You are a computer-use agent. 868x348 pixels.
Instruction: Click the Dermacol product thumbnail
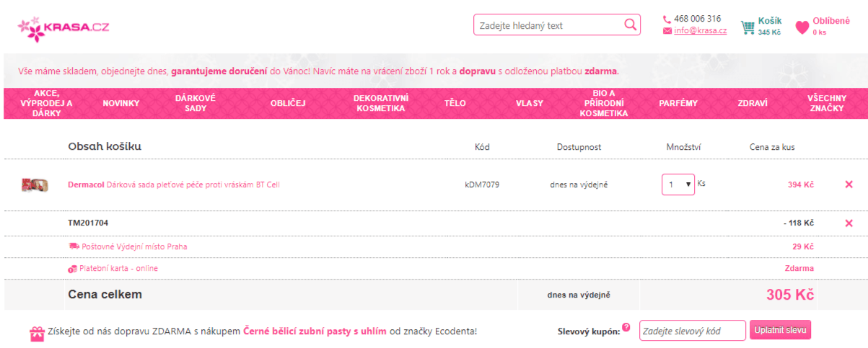[35, 184]
